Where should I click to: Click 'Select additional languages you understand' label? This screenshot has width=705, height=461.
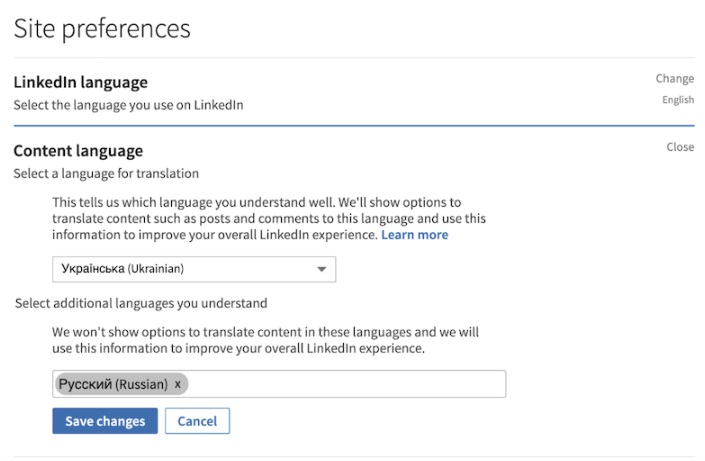tap(141, 304)
